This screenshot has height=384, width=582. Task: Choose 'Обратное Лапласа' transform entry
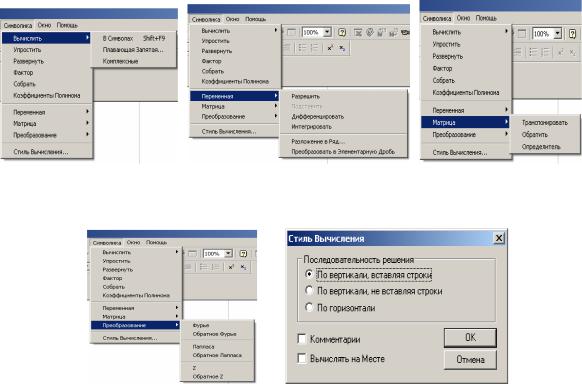click(x=217, y=355)
